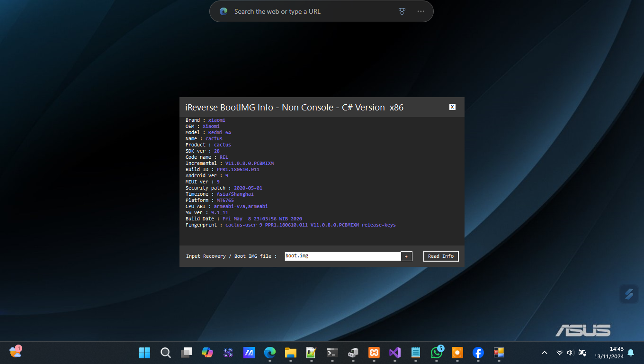Close the iReverse BootIMG Info window

tap(452, 107)
